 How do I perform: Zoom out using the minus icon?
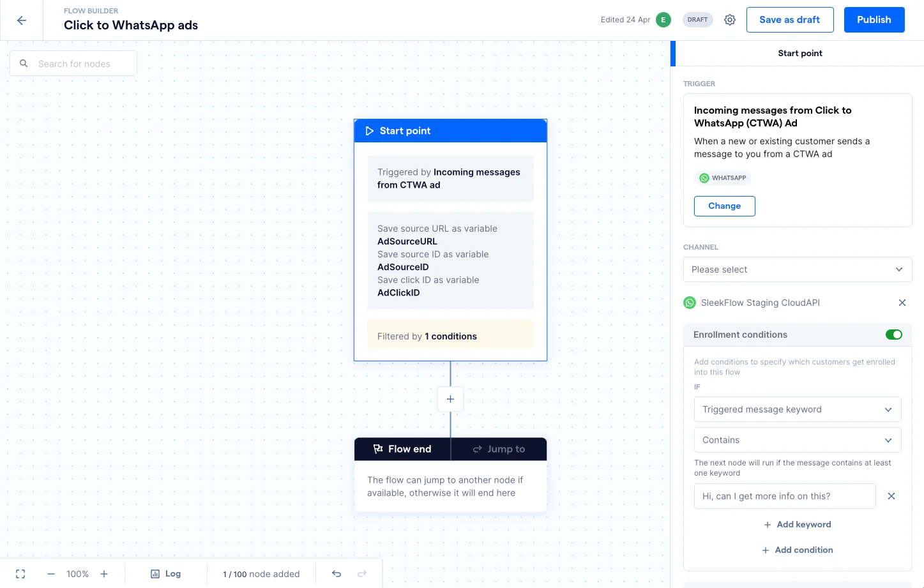click(51, 573)
